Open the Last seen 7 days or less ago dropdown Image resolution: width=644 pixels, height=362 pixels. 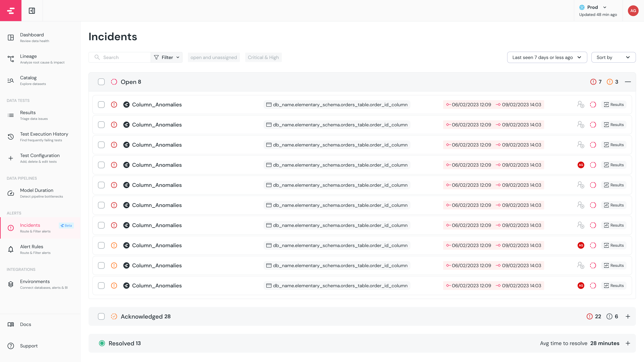pos(547,57)
